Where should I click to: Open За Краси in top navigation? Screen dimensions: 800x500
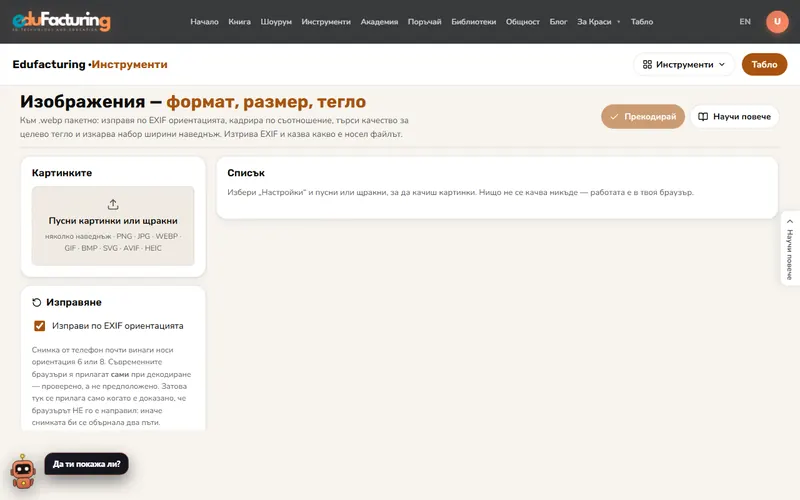point(594,22)
